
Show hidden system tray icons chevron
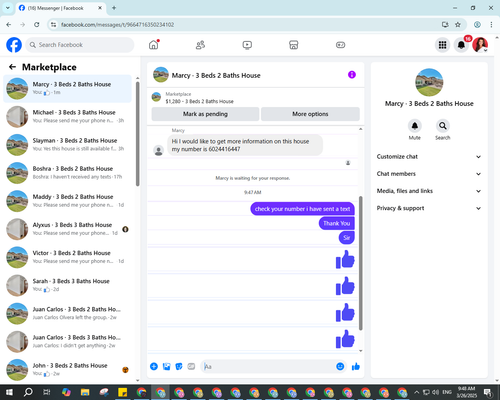pos(416,392)
